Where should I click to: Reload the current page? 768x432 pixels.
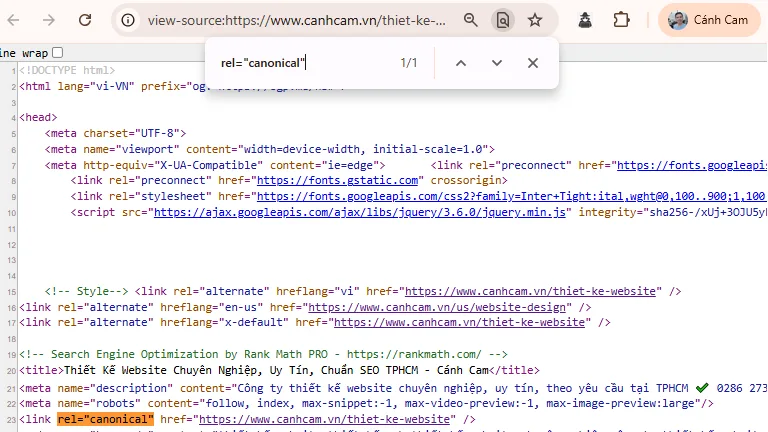coord(85,20)
